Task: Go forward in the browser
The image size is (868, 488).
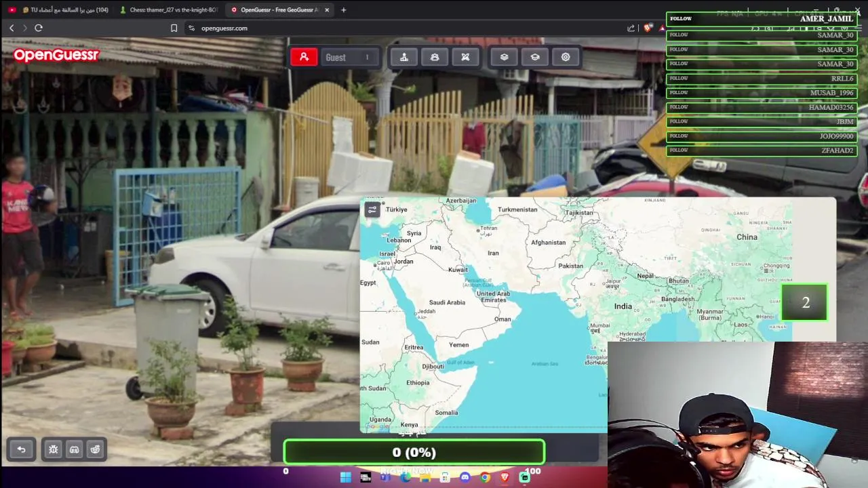Action: point(25,28)
